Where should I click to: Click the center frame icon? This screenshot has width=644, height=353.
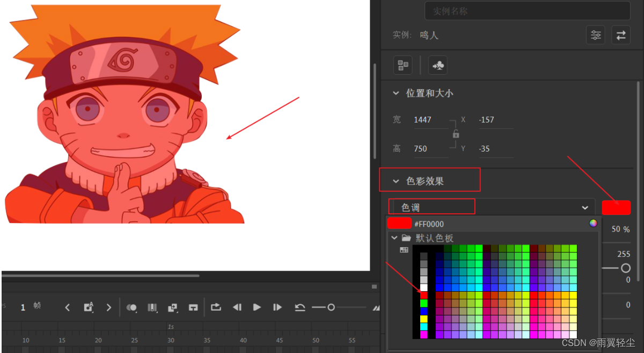click(x=193, y=307)
